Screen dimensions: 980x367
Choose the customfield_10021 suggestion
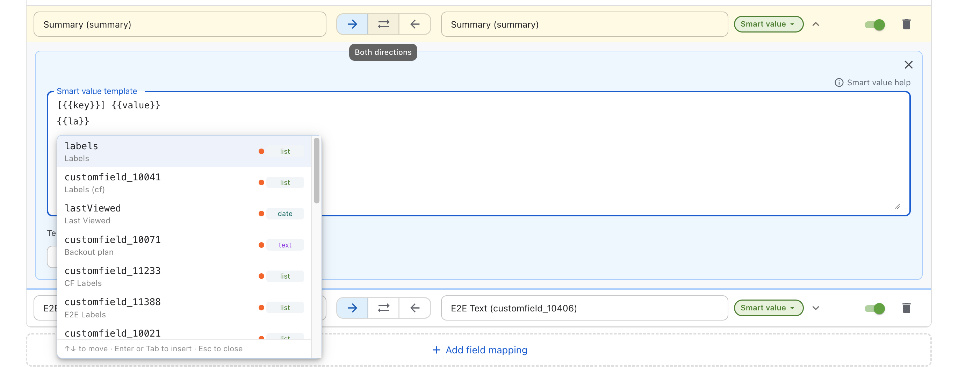pos(184,332)
